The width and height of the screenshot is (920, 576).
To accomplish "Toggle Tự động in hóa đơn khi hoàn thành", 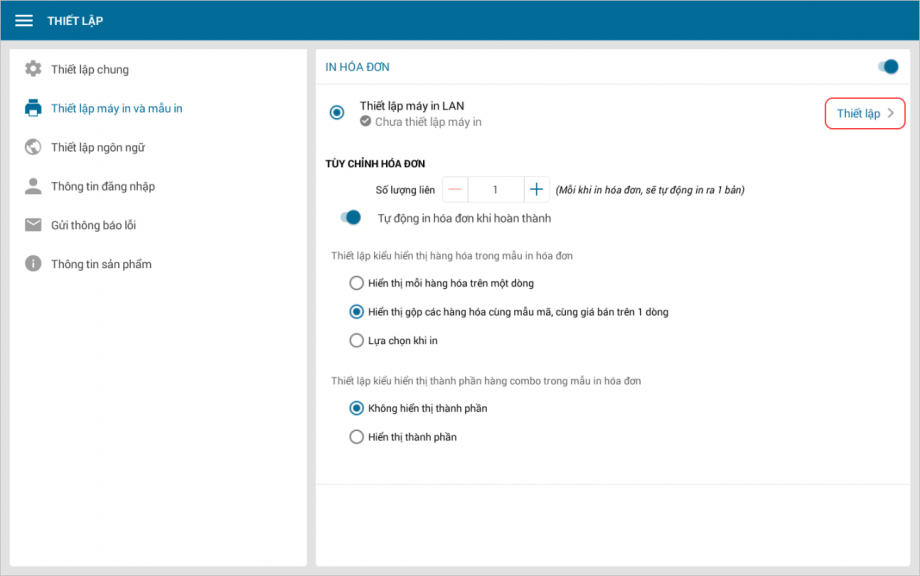I will [350, 218].
